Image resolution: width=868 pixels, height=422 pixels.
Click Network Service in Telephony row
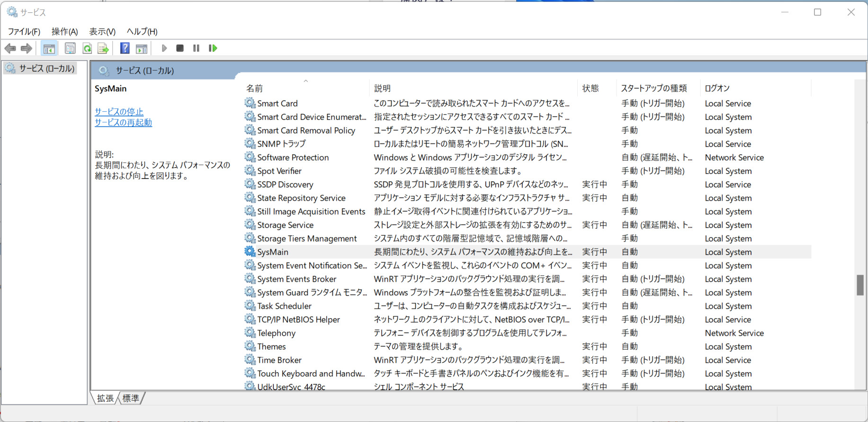pos(734,333)
